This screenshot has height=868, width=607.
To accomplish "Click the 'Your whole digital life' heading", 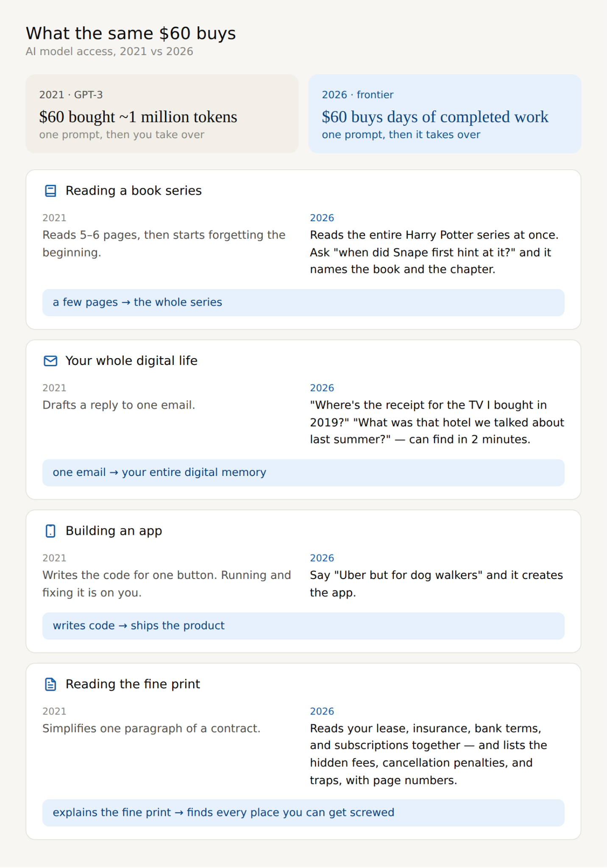I will click(131, 361).
